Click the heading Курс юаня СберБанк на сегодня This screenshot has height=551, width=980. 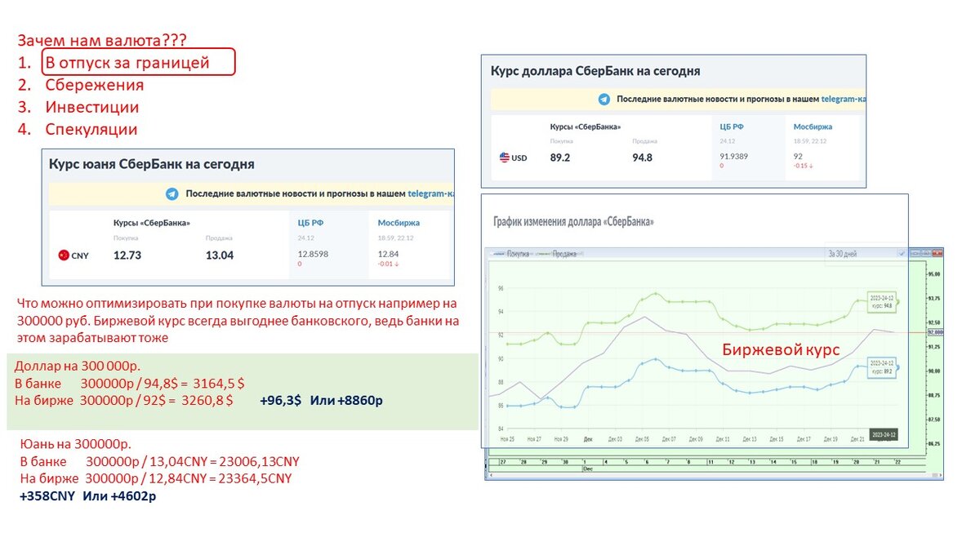152,164
